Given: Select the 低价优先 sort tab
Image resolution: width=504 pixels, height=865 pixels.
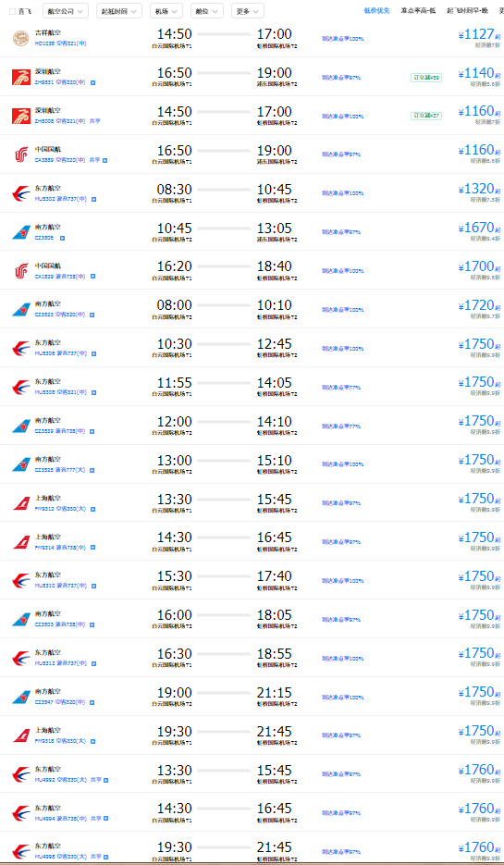Looking at the screenshot, I should [x=377, y=10].
